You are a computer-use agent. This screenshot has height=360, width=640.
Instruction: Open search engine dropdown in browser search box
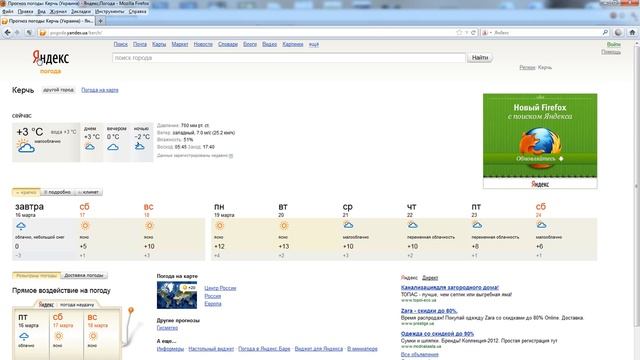point(487,32)
